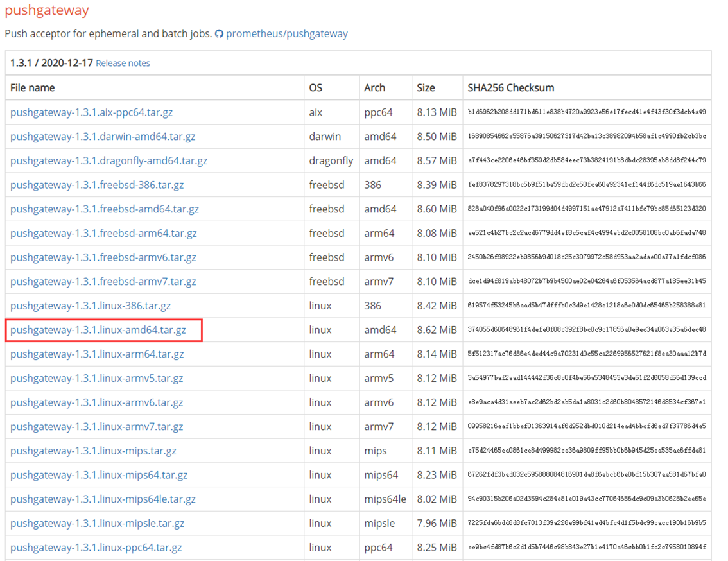Image resolution: width=728 pixels, height=561 pixels.
Task: Download pushgateway-1.3.1.freebsd-386.tar.gz
Action: (x=97, y=185)
